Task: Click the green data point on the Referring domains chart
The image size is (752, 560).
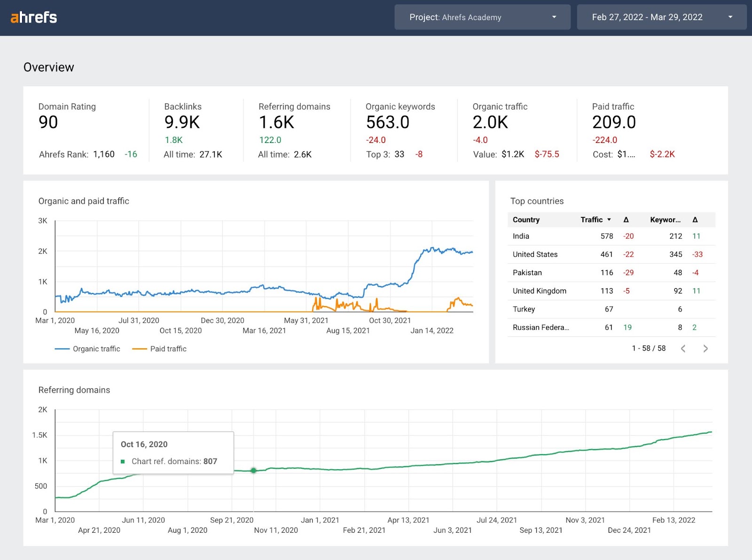Action: [253, 470]
